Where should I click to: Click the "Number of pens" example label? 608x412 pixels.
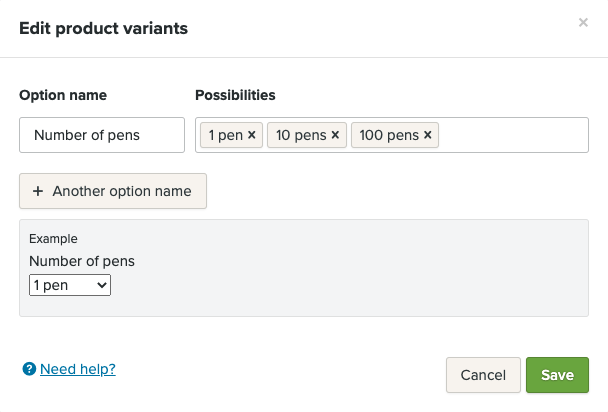[x=82, y=261]
